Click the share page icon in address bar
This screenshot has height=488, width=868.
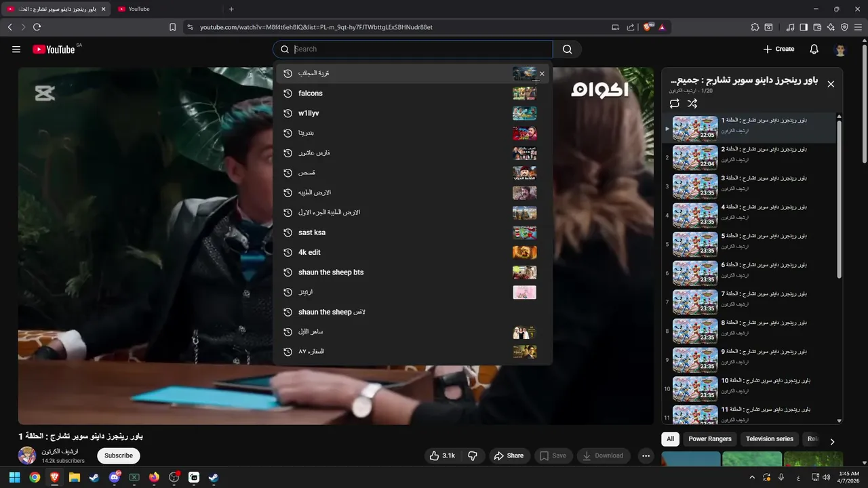(x=631, y=27)
